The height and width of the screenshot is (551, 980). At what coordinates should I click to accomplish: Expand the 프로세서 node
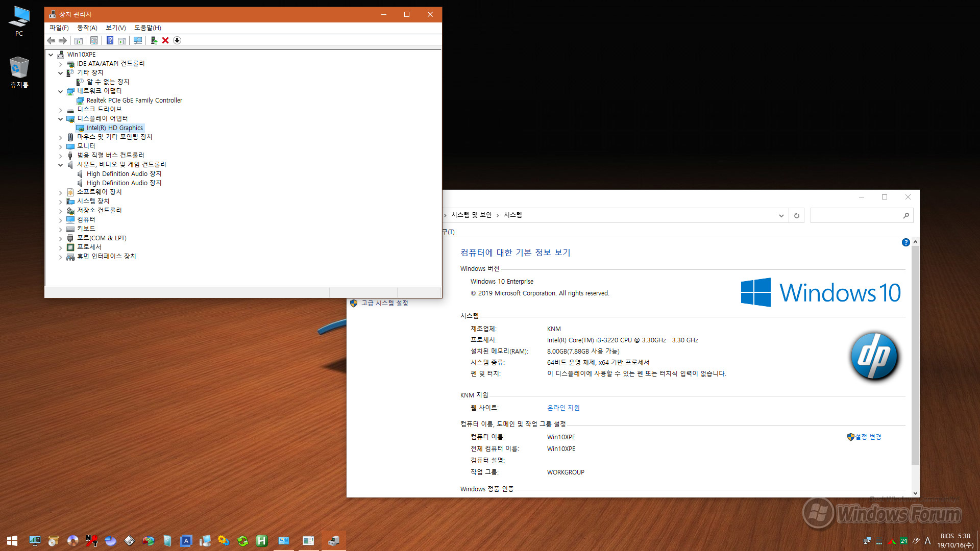[60, 247]
